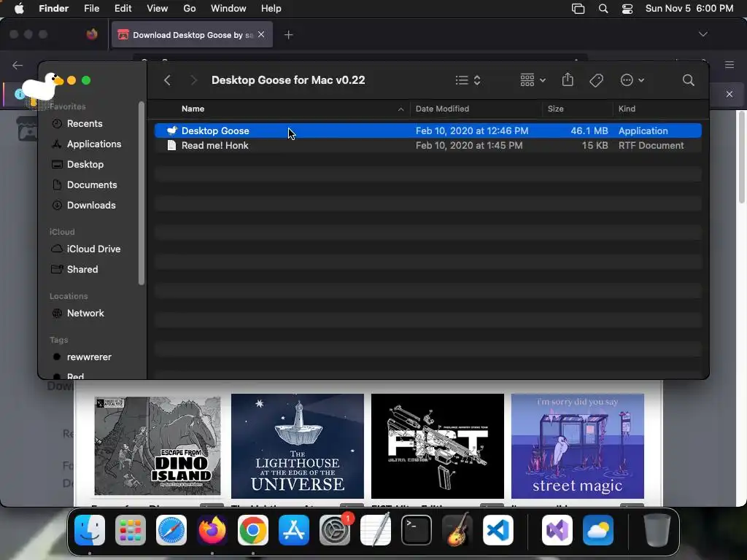Viewport: 747px width, 560px height.
Task: Sort by the Name column header
Action: (x=193, y=109)
